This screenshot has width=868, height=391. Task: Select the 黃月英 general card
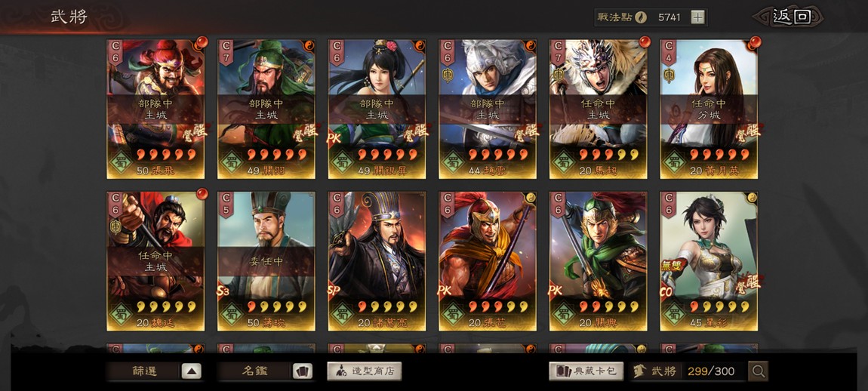709,109
